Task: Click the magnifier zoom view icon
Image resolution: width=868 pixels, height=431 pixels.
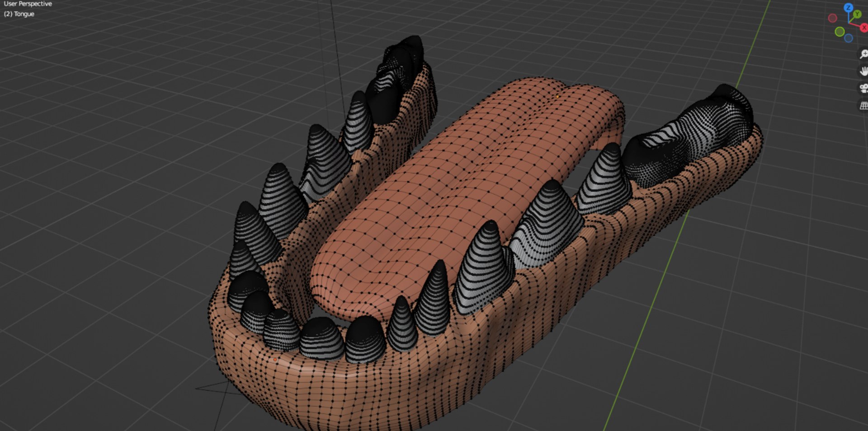Action: [x=863, y=54]
